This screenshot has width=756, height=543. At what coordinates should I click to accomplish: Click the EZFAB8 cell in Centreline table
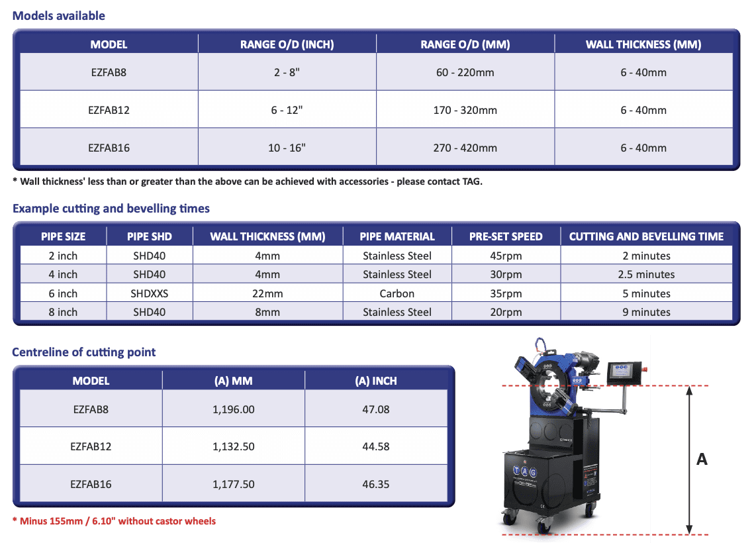[x=91, y=409]
